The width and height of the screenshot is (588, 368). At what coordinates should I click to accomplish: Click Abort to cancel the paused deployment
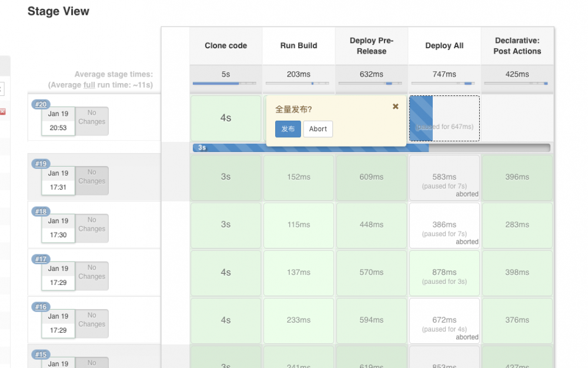pyautogui.click(x=318, y=128)
